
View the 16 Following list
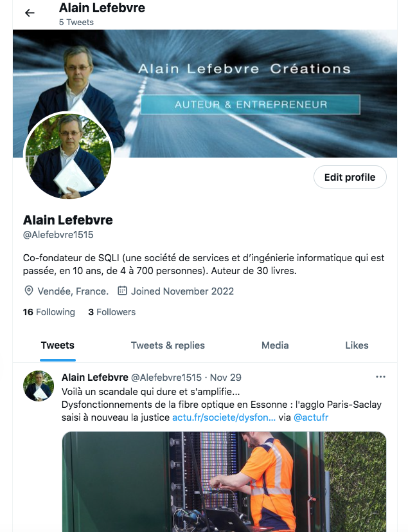49,312
